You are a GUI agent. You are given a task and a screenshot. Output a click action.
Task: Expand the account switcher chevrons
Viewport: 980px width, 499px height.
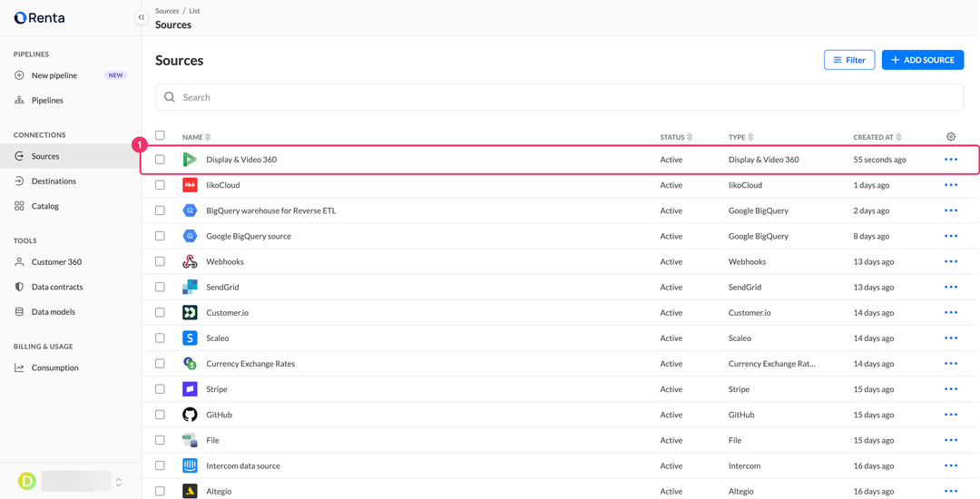119,482
